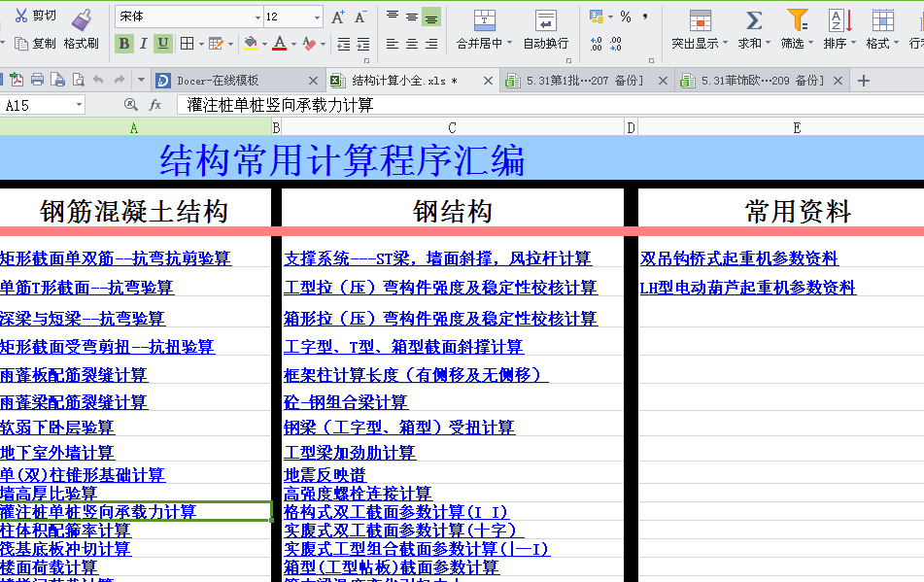
Task: Open link 双吊钩桥式起重机参数资料
Action: point(739,258)
